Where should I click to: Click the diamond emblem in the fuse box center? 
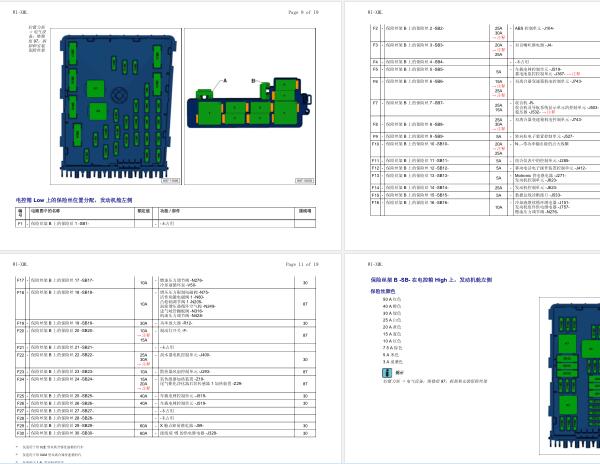pyautogui.click(x=117, y=96)
